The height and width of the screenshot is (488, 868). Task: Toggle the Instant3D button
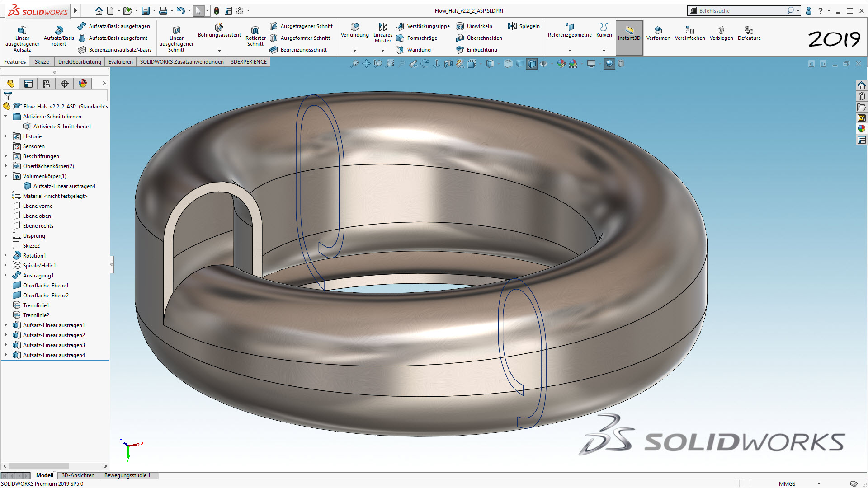629,38
